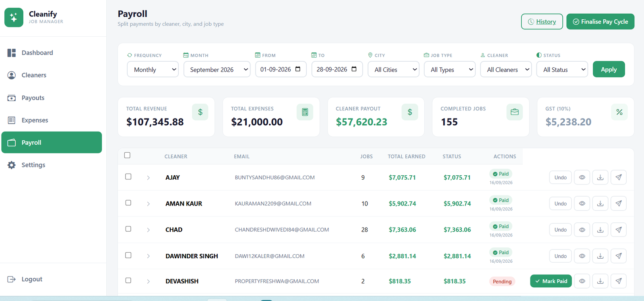This screenshot has width=644, height=301.
Task: Open the All Cities dropdown
Action: tap(394, 69)
